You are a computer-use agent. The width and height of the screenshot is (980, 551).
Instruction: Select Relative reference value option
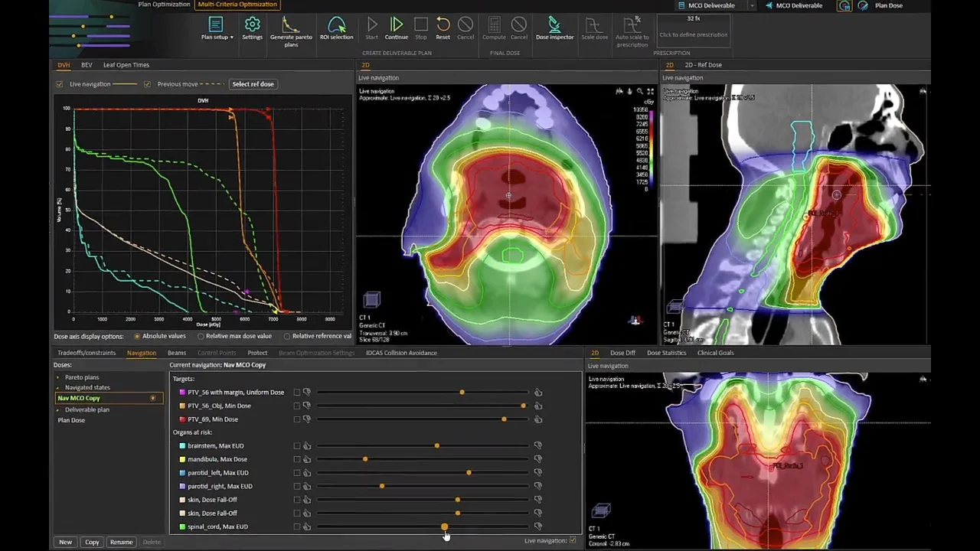(287, 337)
